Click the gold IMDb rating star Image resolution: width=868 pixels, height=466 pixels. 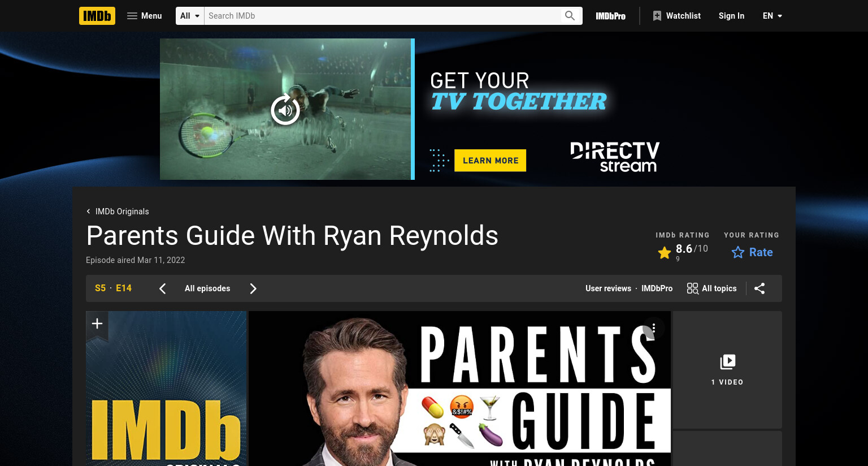tap(665, 253)
